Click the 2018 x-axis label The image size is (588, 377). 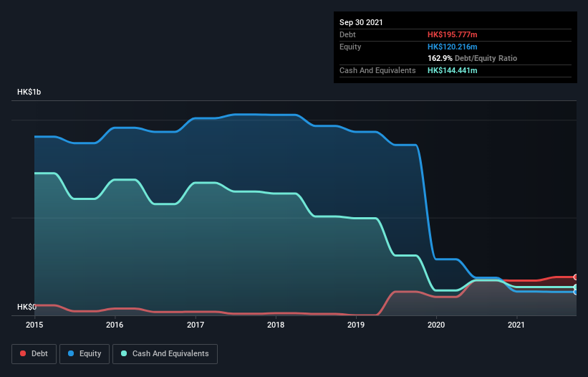click(x=276, y=325)
